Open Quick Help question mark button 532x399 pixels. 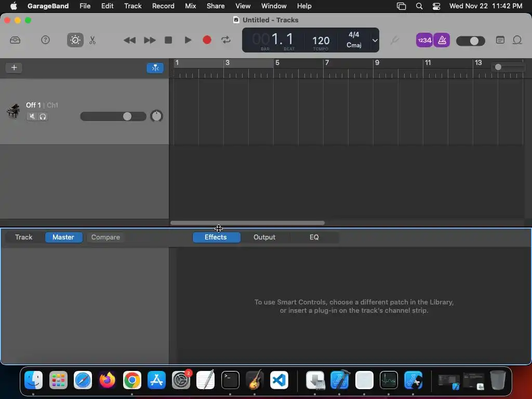(x=45, y=40)
